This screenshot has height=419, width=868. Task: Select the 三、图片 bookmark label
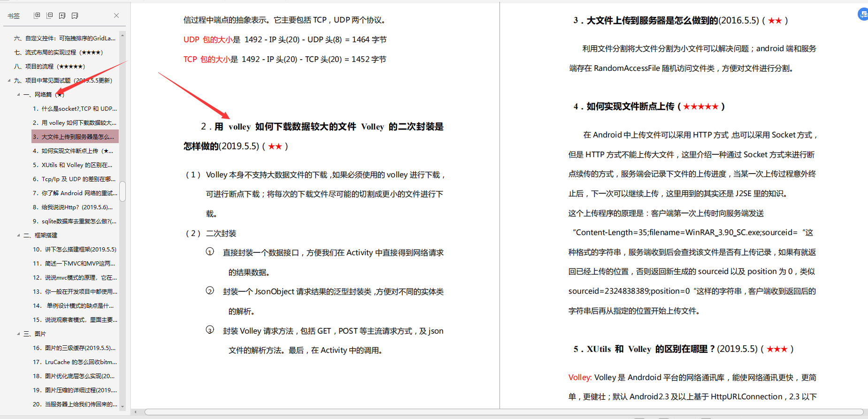pyautogui.click(x=35, y=334)
